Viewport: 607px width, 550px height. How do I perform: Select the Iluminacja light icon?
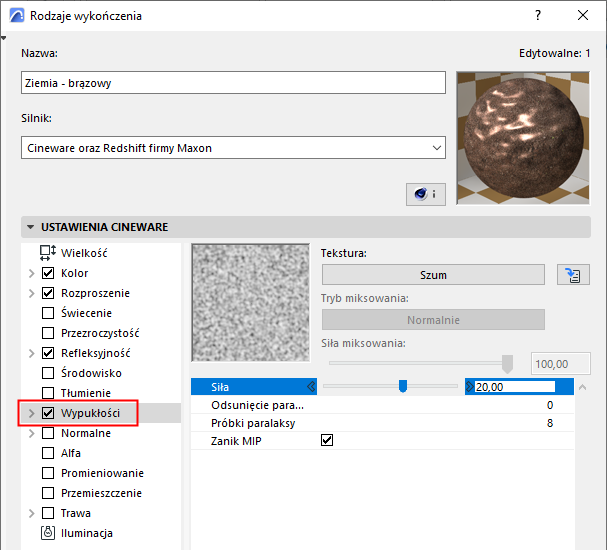[48, 533]
